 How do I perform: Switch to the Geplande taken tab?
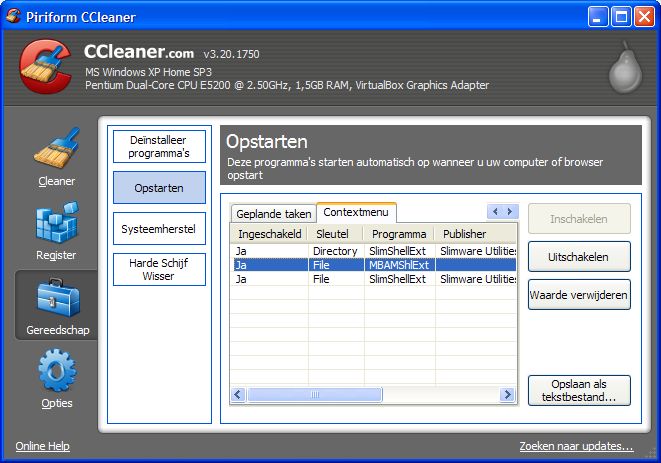[273, 214]
